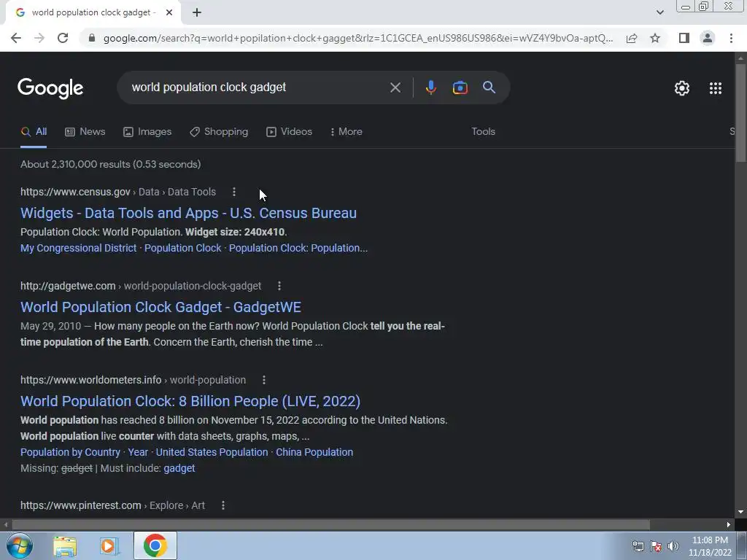Open the volume speaker tray icon
The image size is (747, 560).
pyautogui.click(x=673, y=546)
